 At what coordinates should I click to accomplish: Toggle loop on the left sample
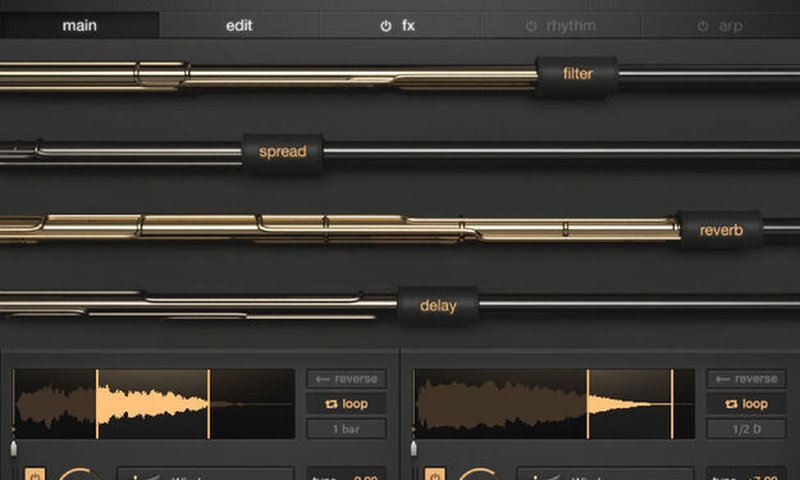point(346,404)
